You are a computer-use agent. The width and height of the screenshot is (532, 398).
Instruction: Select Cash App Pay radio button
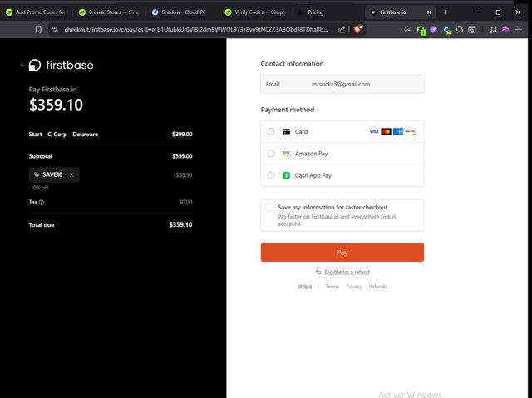pos(271,175)
